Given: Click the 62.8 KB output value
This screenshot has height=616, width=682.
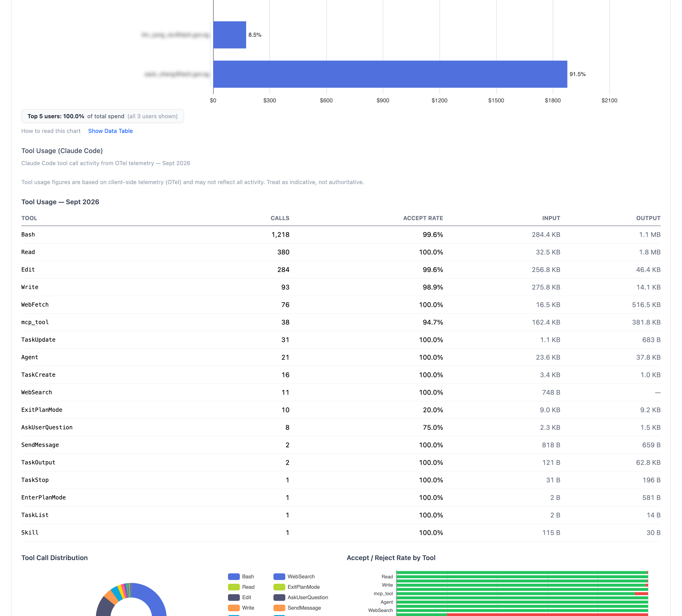Looking at the screenshot, I should (x=648, y=462).
